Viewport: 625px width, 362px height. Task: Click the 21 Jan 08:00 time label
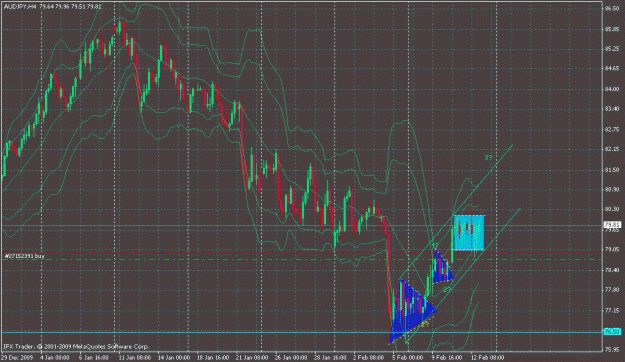click(x=251, y=358)
